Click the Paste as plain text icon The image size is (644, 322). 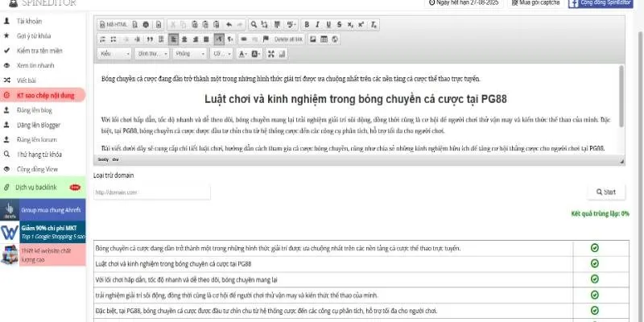pyautogui.click(x=205, y=25)
